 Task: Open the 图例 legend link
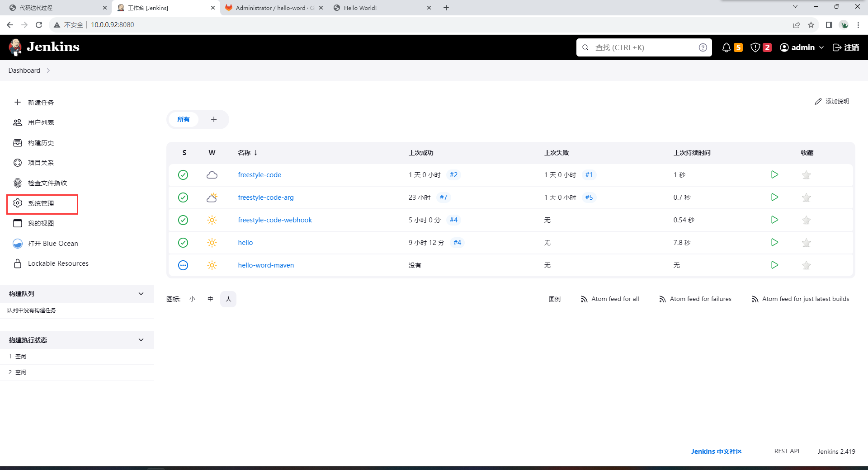pyautogui.click(x=555, y=299)
